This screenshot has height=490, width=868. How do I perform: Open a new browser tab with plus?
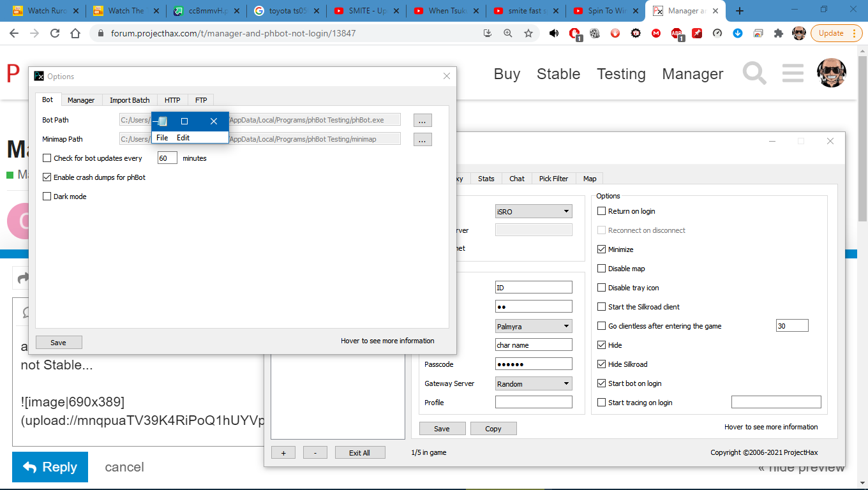point(740,11)
